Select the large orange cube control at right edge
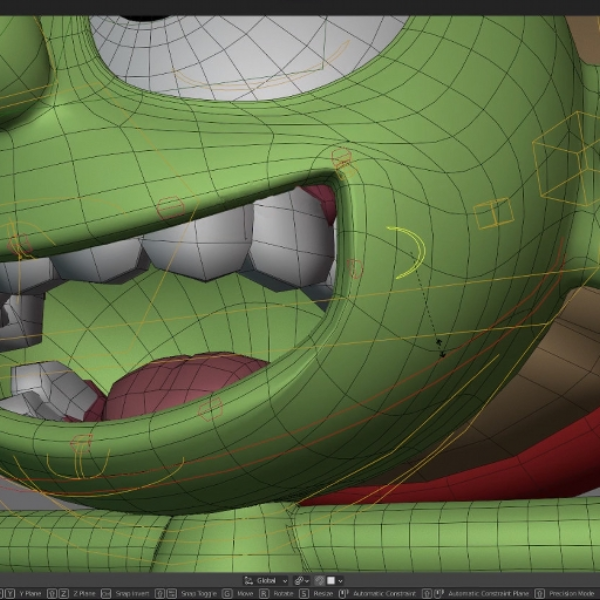600x600 pixels. [566, 158]
